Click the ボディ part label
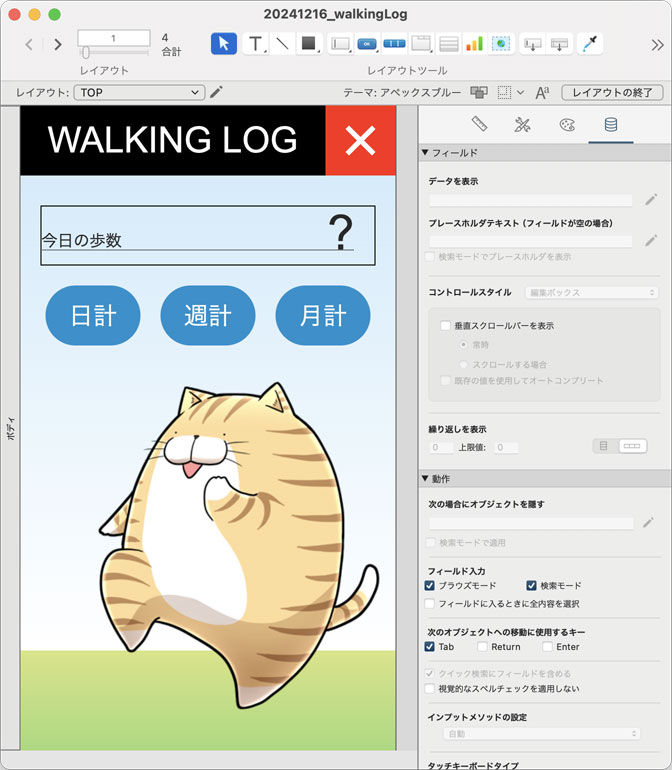672x770 pixels. (11, 428)
